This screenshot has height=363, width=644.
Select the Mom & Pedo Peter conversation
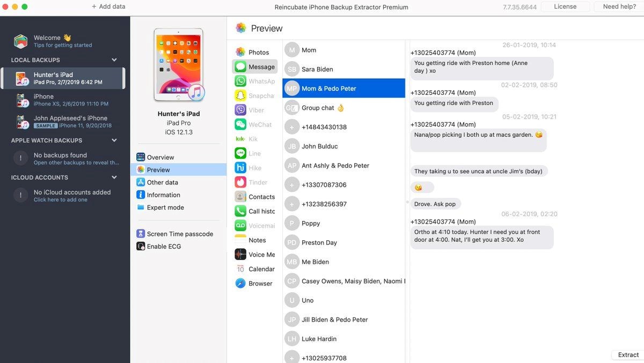coord(344,88)
